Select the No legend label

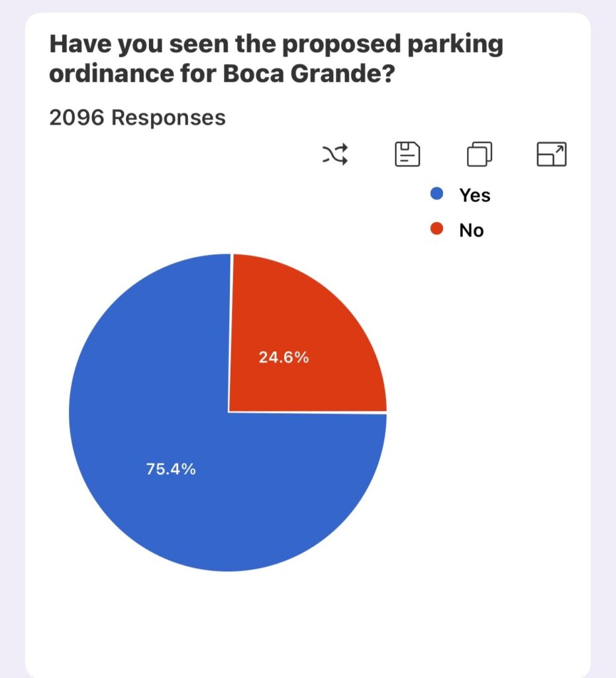coord(471,230)
